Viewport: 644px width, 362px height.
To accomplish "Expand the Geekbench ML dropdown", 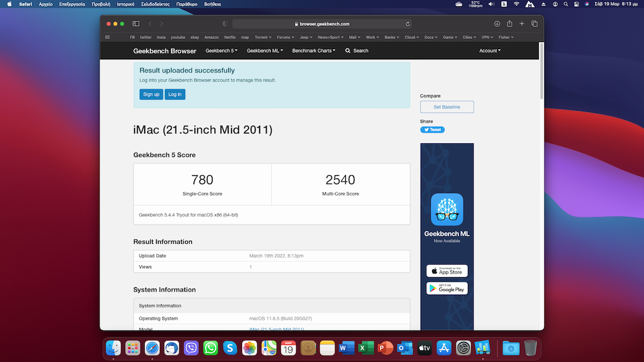I will coord(265,51).
